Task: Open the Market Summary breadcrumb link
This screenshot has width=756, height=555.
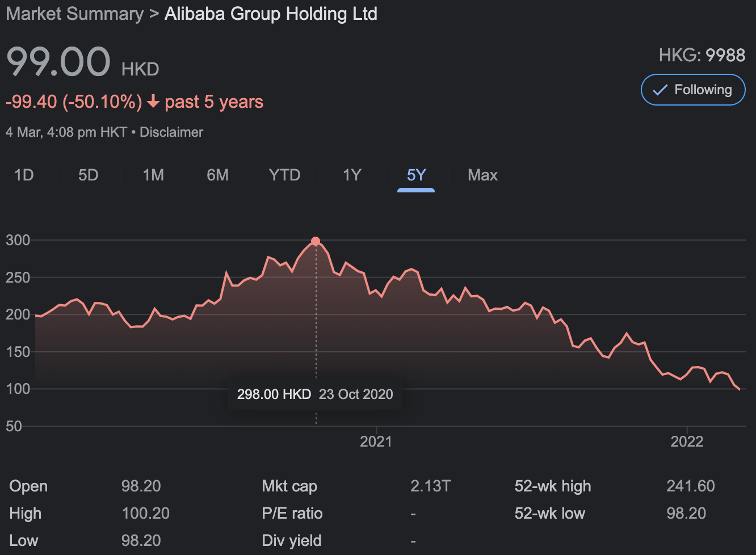Action: 74,14
